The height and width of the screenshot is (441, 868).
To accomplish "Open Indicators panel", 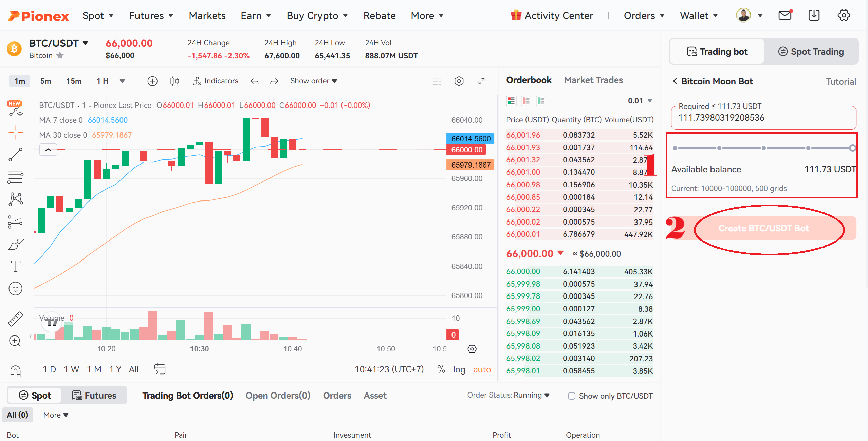I will tap(216, 81).
